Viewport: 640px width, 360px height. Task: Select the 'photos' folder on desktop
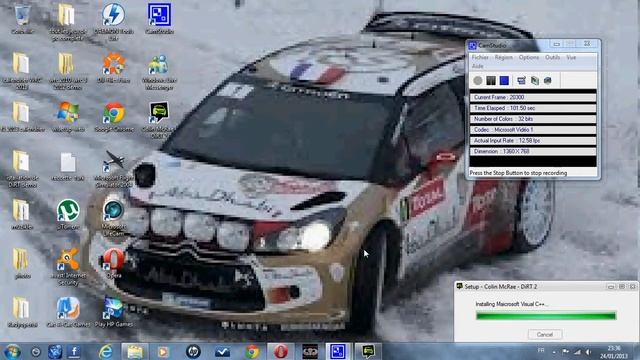[x=22, y=263]
